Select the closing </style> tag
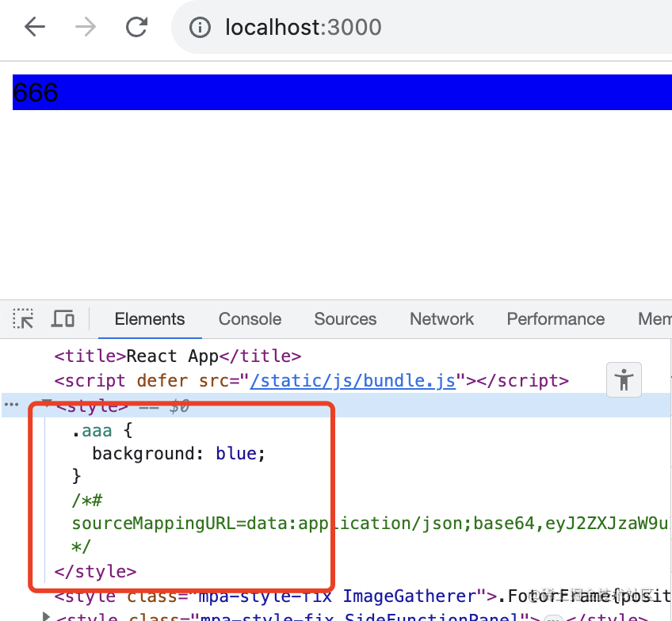Viewport: 672px width, 621px height. point(95,571)
